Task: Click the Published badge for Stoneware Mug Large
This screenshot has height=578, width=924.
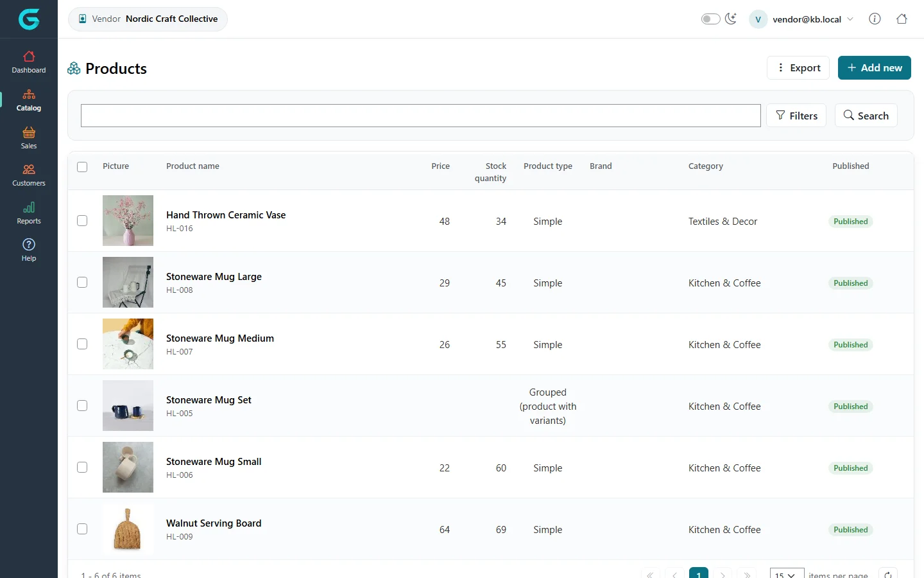Action: pyautogui.click(x=851, y=283)
